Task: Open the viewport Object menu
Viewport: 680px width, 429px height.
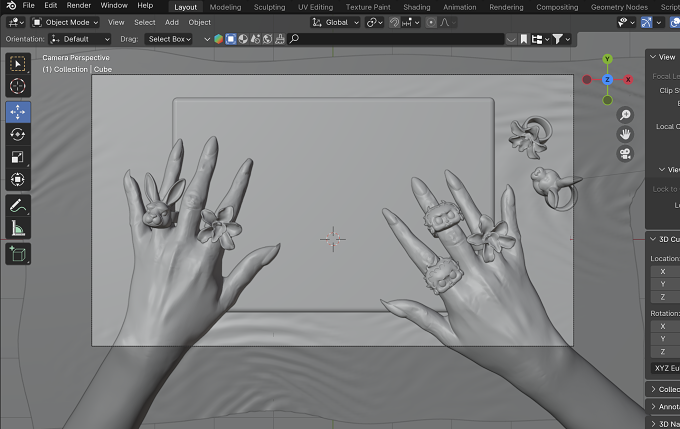Action: [199, 23]
